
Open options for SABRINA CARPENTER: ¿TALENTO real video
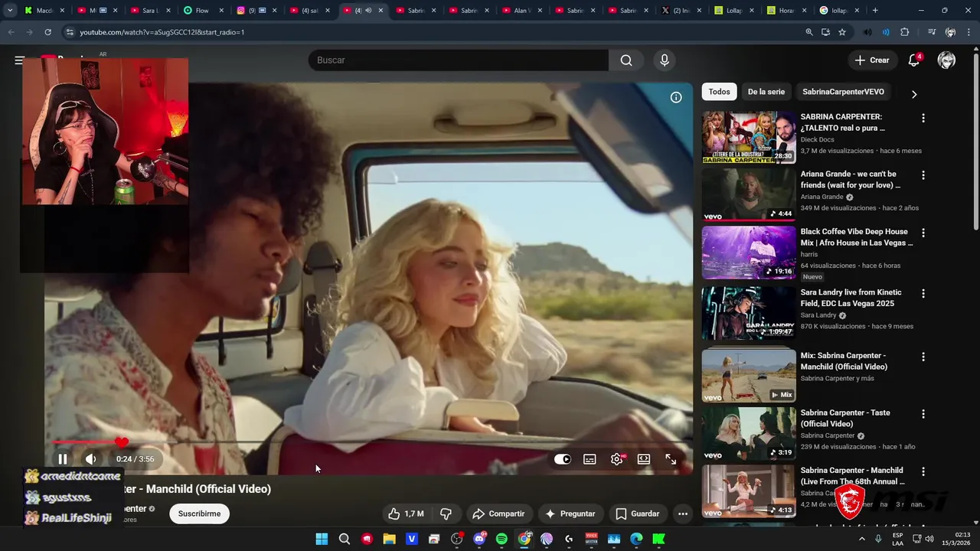[x=923, y=118]
